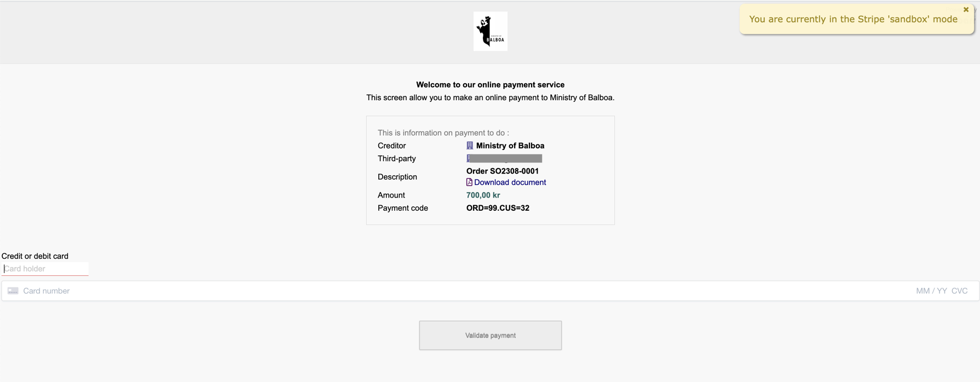The image size is (980, 382).
Task: Click the Credit or debit card label
Action: coord(35,256)
